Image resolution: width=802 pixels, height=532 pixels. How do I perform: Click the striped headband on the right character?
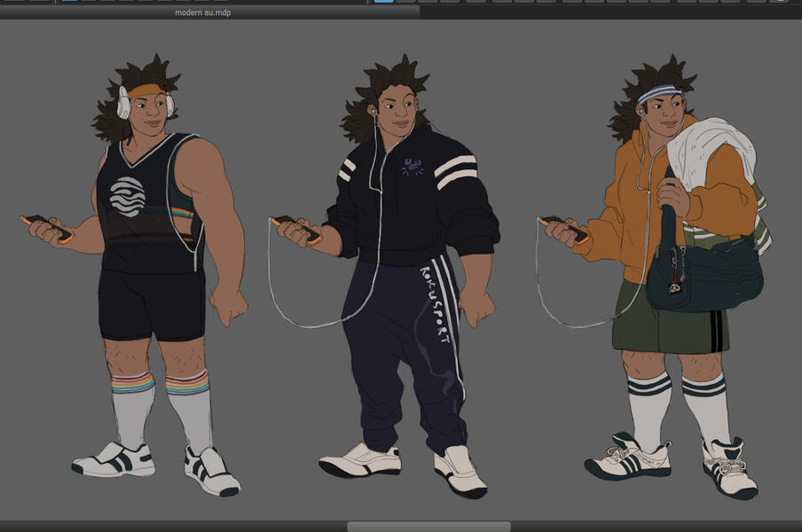658,92
